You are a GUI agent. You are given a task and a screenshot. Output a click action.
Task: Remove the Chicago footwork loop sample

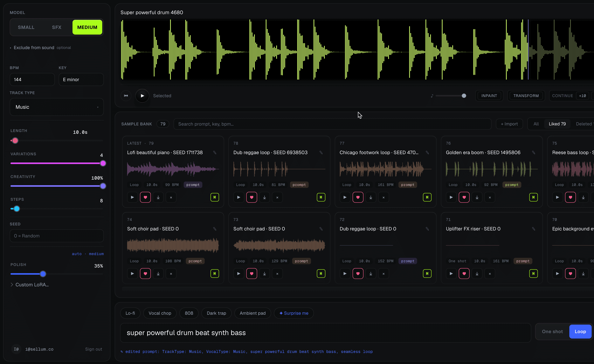(383, 197)
